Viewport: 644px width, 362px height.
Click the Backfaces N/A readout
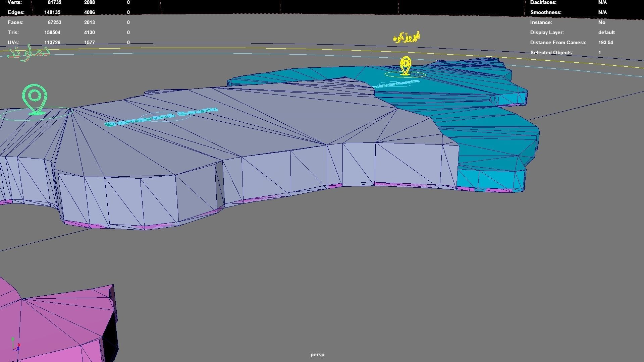(602, 2)
